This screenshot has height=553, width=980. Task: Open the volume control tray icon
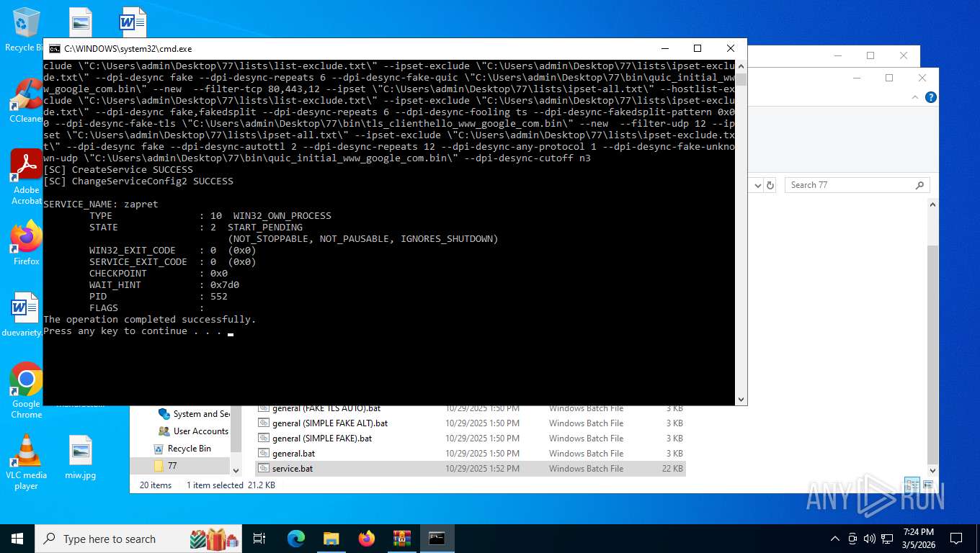click(x=869, y=539)
